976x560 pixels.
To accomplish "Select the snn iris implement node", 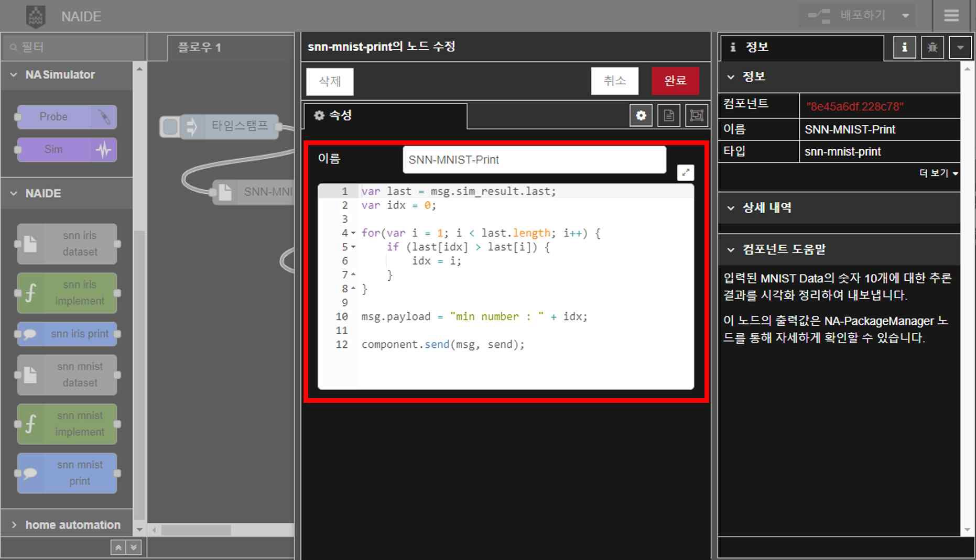I will [67, 293].
